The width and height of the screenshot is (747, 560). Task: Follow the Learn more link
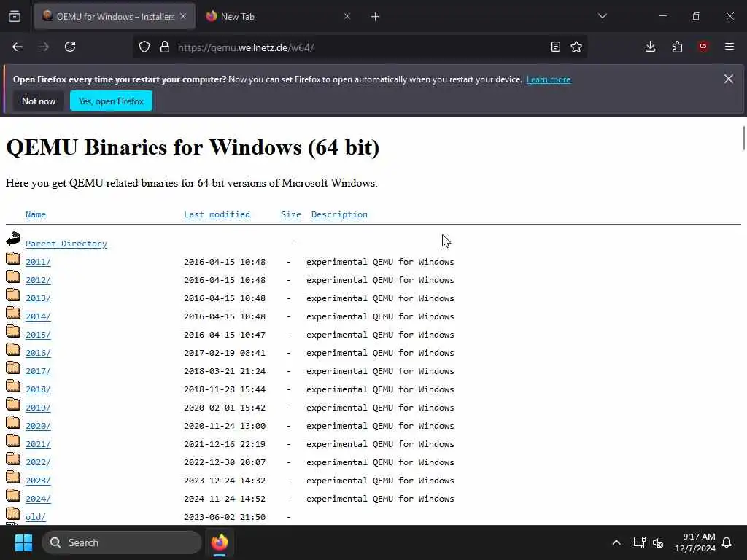click(x=549, y=79)
